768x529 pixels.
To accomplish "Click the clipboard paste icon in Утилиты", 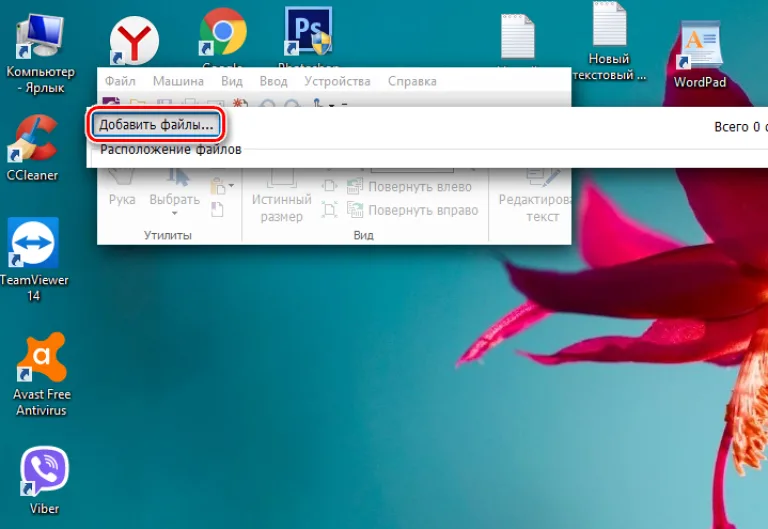I will click(217, 187).
